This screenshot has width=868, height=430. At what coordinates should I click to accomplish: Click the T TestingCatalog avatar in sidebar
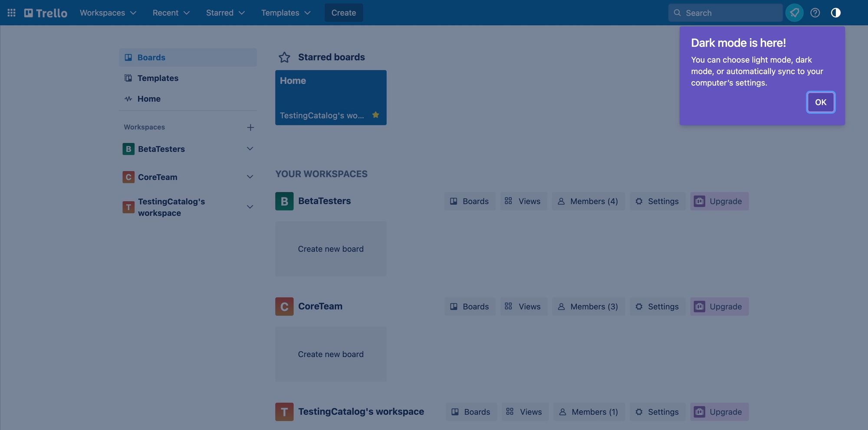click(128, 207)
